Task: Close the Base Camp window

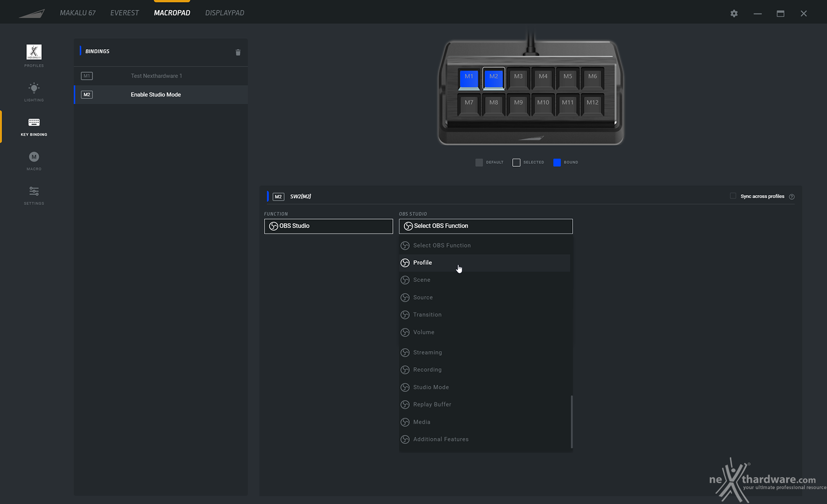Action: [804, 13]
